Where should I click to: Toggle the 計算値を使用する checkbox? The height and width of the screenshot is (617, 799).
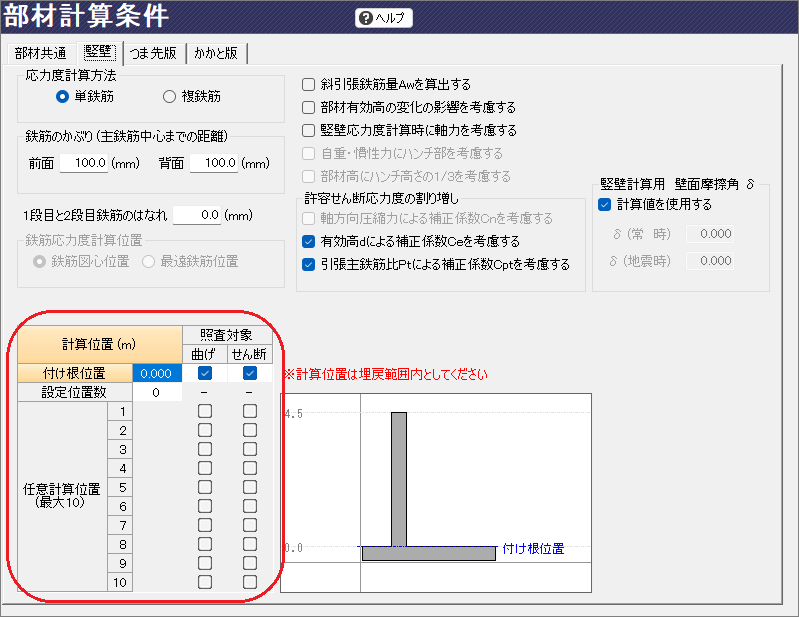pos(604,205)
